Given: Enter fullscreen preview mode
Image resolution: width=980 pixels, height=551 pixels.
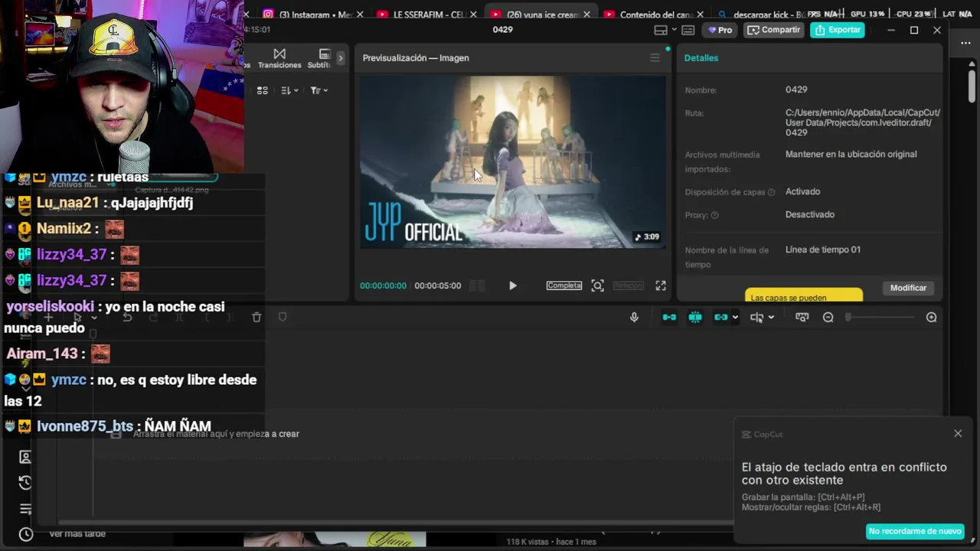Looking at the screenshot, I should coord(661,285).
